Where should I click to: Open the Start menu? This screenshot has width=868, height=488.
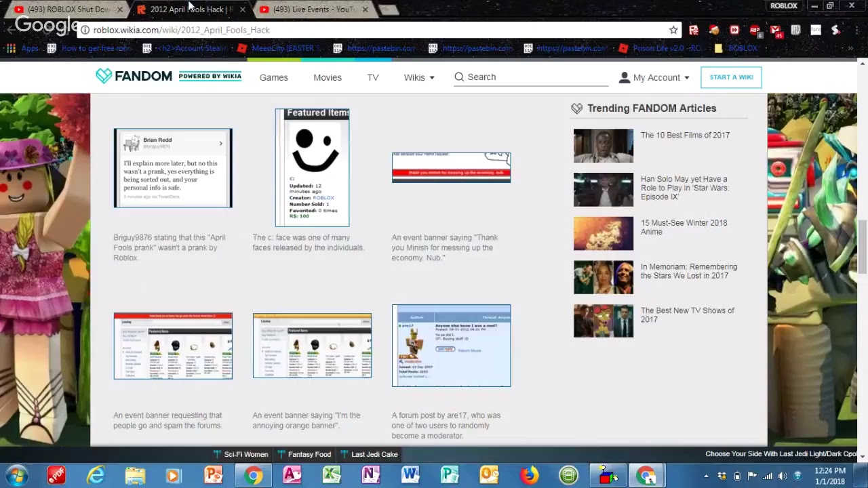[16, 475]
